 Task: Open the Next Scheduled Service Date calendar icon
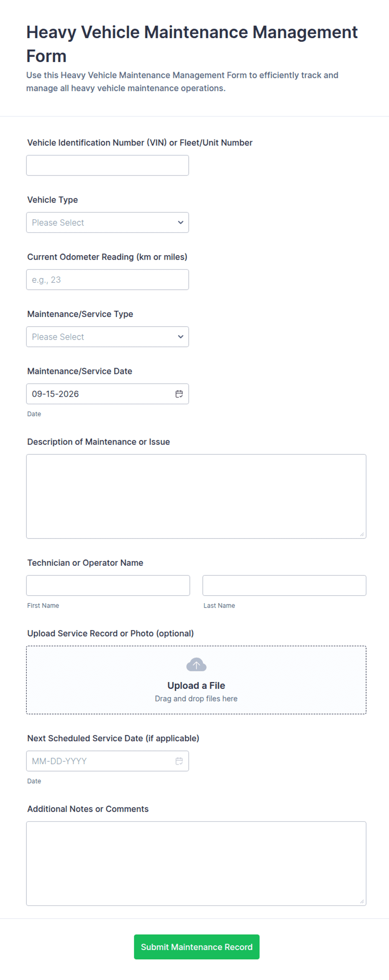(179, 761)
